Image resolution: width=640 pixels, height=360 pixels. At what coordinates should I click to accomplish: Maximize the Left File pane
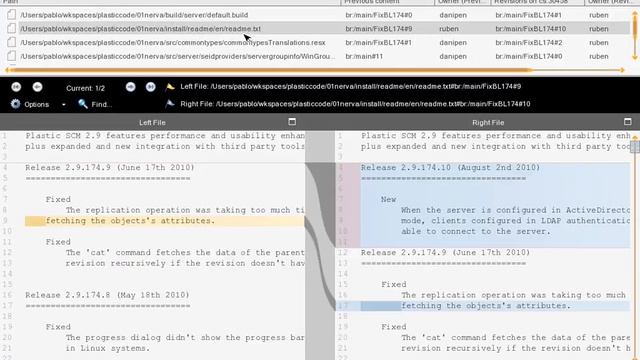click(292, 122)
